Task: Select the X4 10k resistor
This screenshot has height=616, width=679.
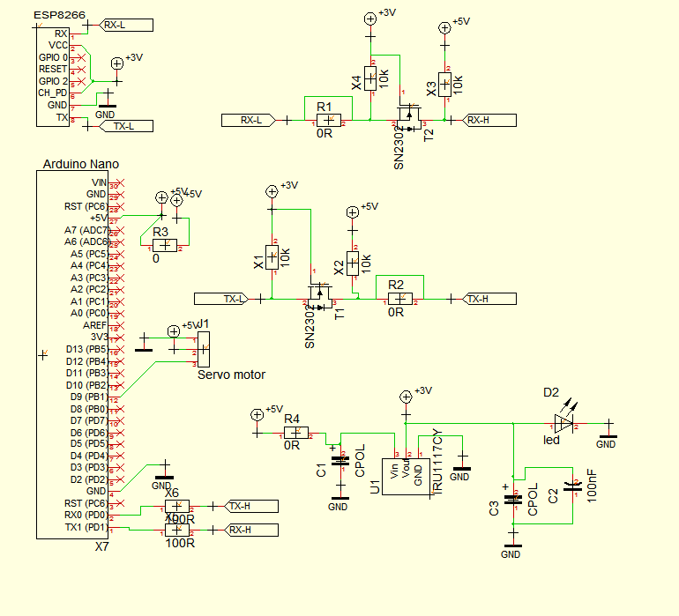Action: 370,79
